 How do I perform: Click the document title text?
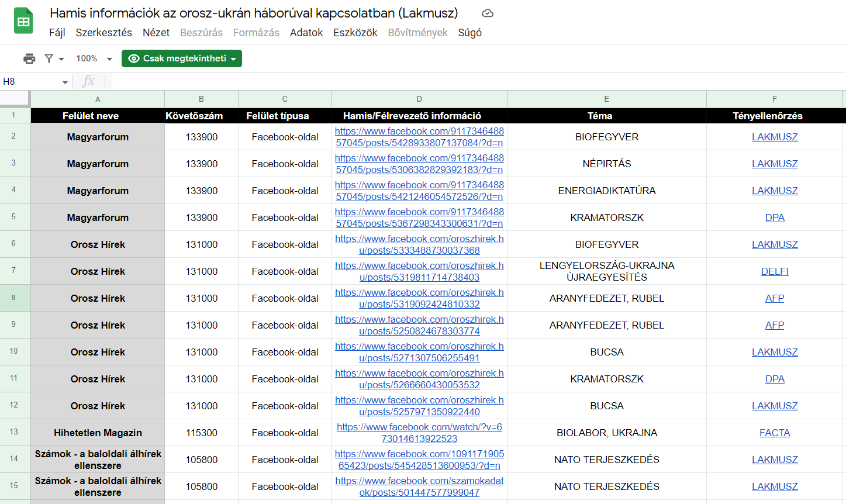tap(254, 13)
